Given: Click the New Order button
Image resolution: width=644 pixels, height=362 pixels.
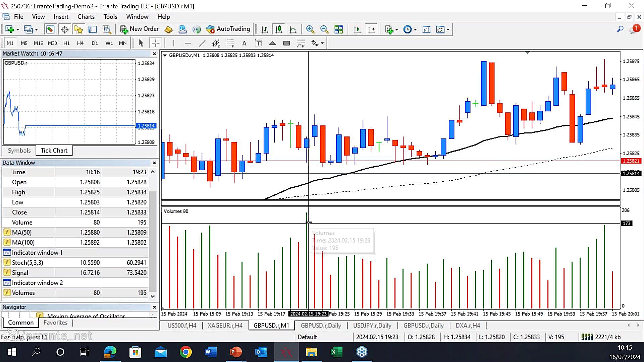Looking at the screenshot, I should click(139, 29).
